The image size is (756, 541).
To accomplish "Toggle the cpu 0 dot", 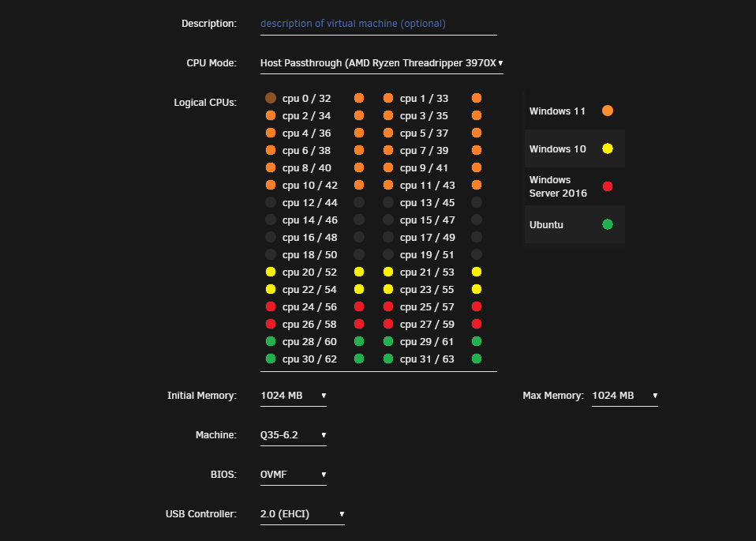I will 271,99.
